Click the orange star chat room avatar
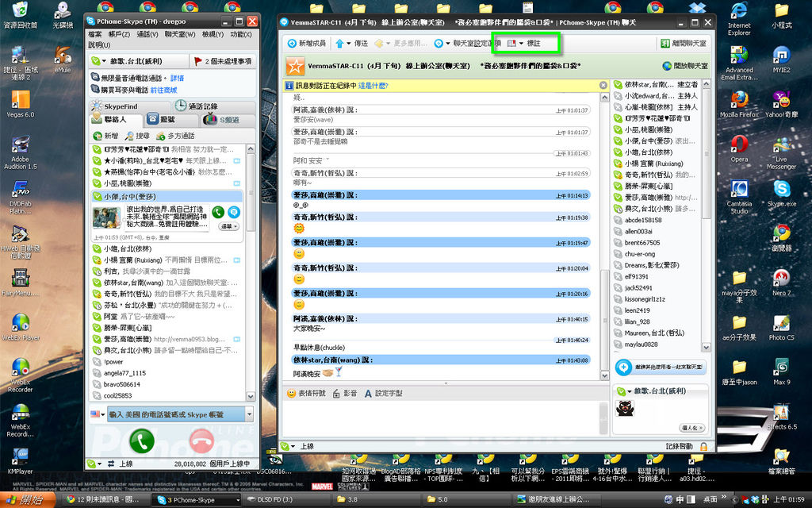The height and width of the screenshot is (508, 812). point(295,66)
